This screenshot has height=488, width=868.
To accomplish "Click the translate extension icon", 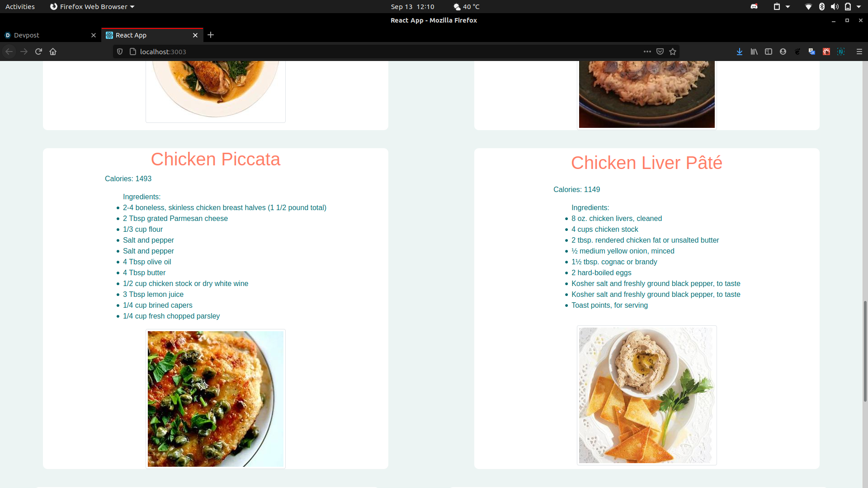I will point(812,52).
